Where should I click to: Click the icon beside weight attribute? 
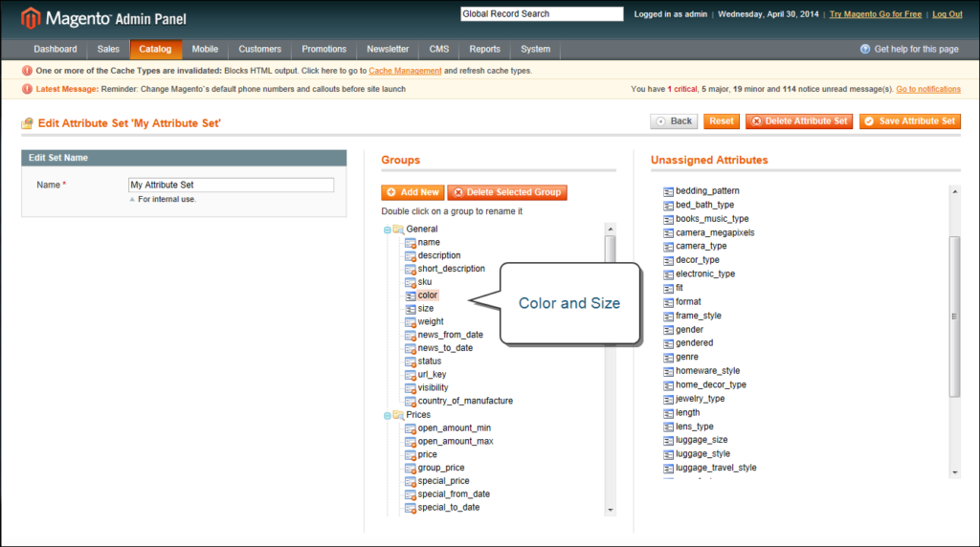(x=410, y=321)
